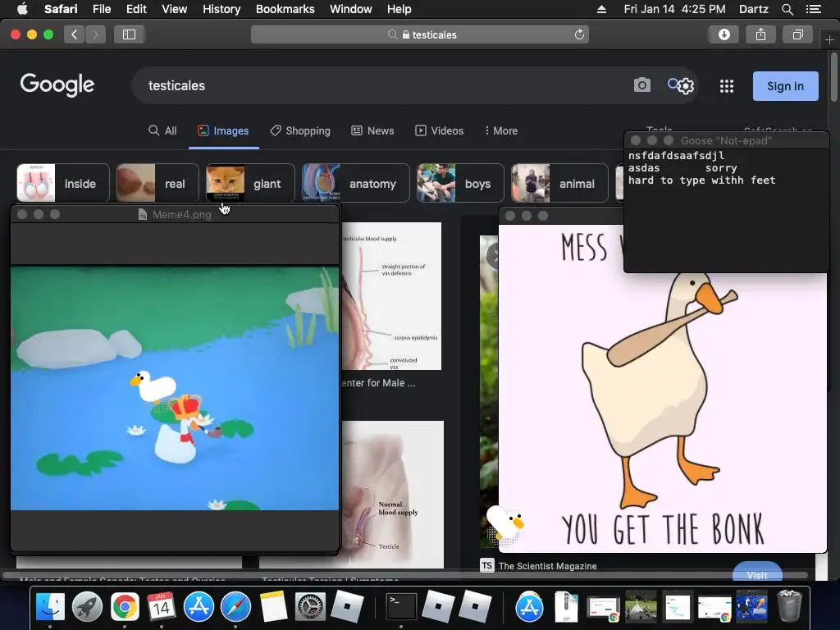Screen dimensions: 840x630
Task: Open the View menu
Action: click(x=174, y=9)
